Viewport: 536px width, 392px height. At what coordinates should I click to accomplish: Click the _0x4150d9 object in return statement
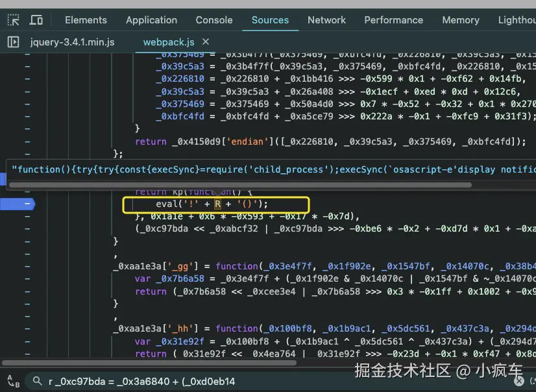pyautogui.click(x=196, y=141)
